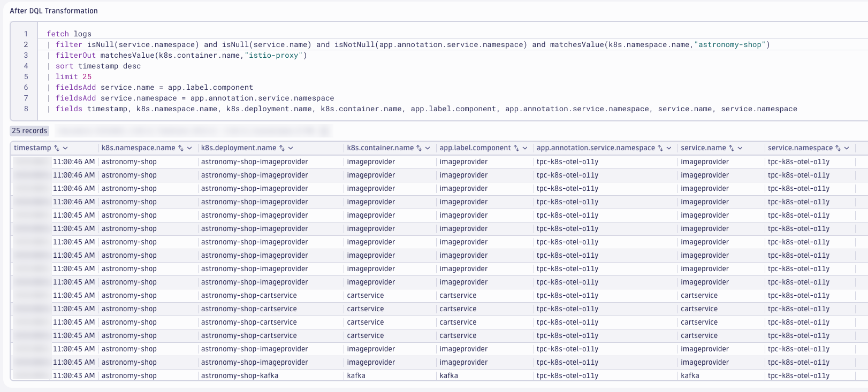Click the timestamp column header label
868x392 pixels.
click(x=33, y=148)
